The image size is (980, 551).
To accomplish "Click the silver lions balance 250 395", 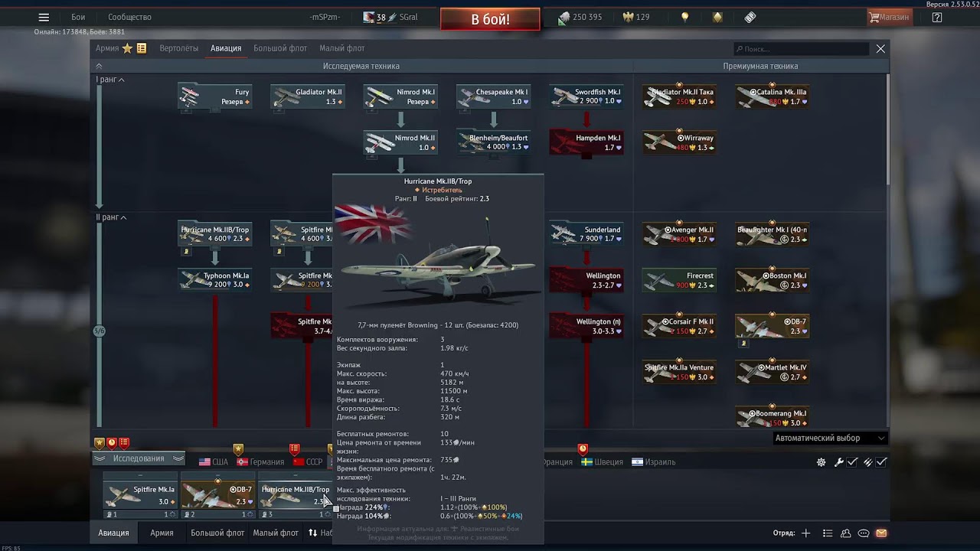I will tap(580, 17).
